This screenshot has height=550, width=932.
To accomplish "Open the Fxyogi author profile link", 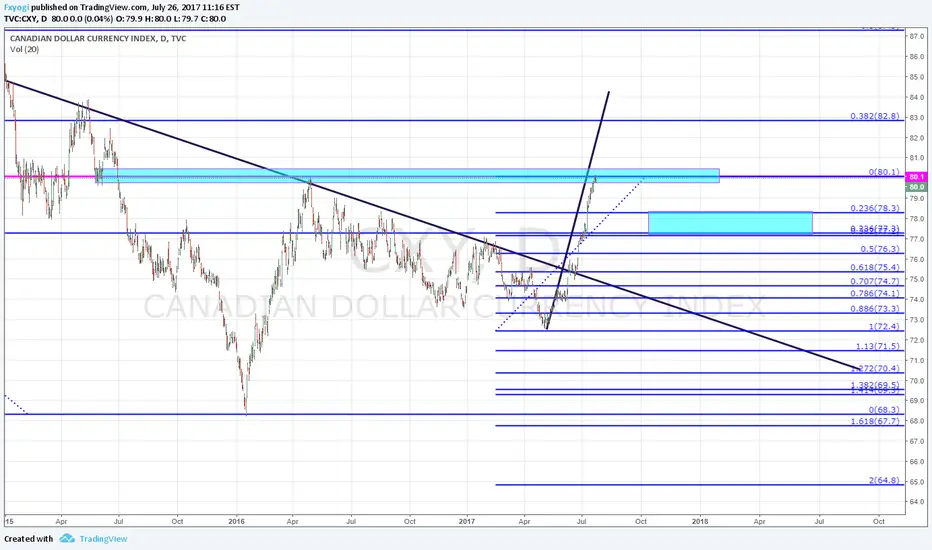I will point(16,7).
